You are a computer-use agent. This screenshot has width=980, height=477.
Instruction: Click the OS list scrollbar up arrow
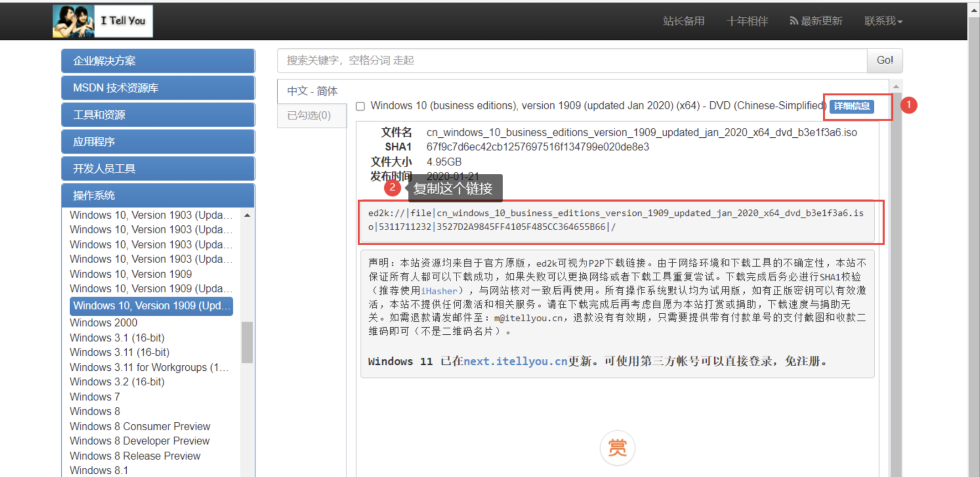point(247,215)
